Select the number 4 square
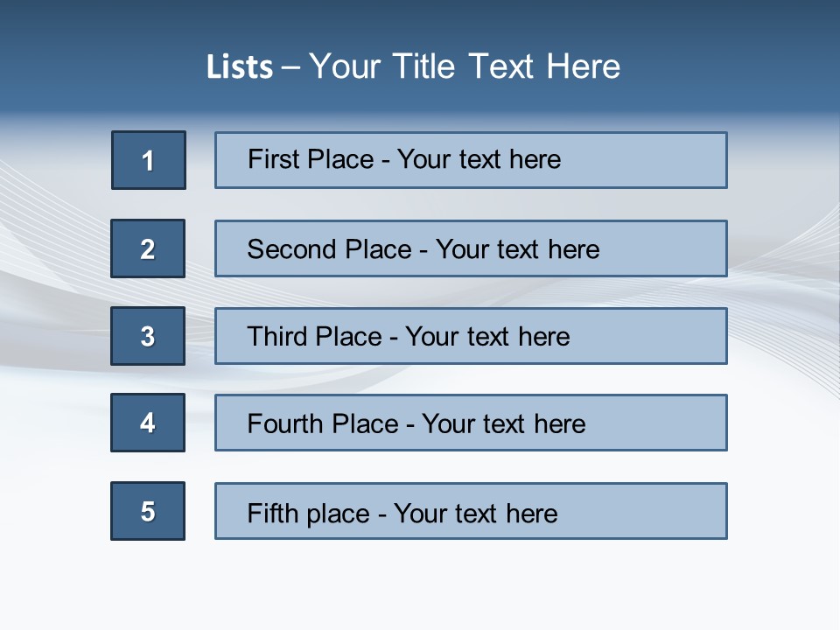This screenshot has width=840, height=630. pyautogui.click(x=148, y=423)
